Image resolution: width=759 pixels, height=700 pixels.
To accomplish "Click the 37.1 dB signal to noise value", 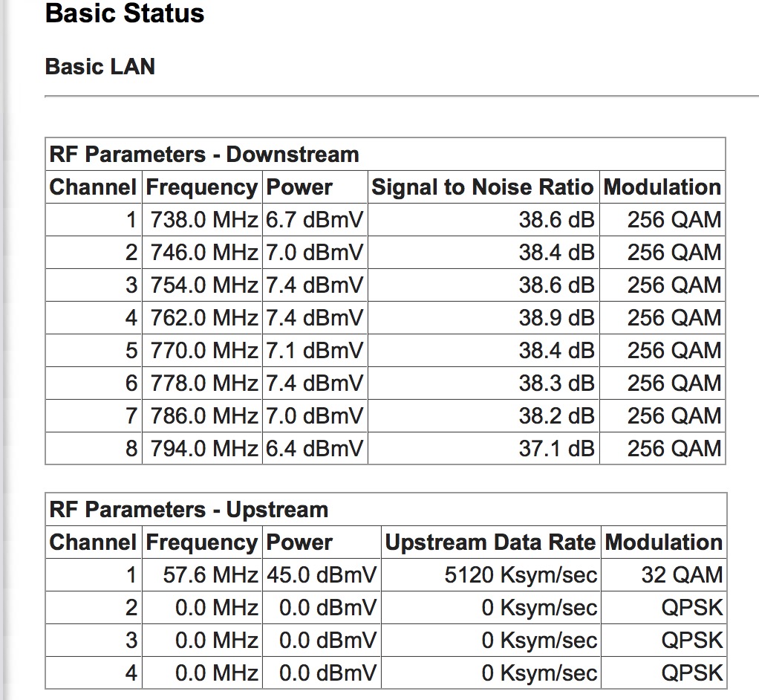I will (x=556, y=449).
